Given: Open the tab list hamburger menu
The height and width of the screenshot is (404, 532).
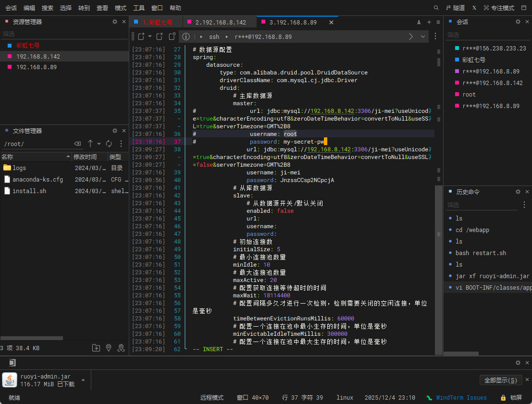Looking at the screenshot, I should [438, 22].
